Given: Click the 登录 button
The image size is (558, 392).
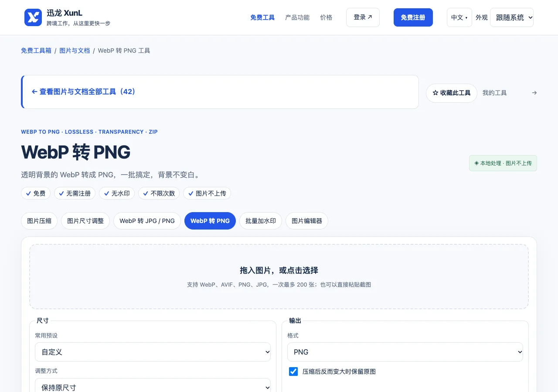Looking at the screenshot, I should [x=363, y=17].
